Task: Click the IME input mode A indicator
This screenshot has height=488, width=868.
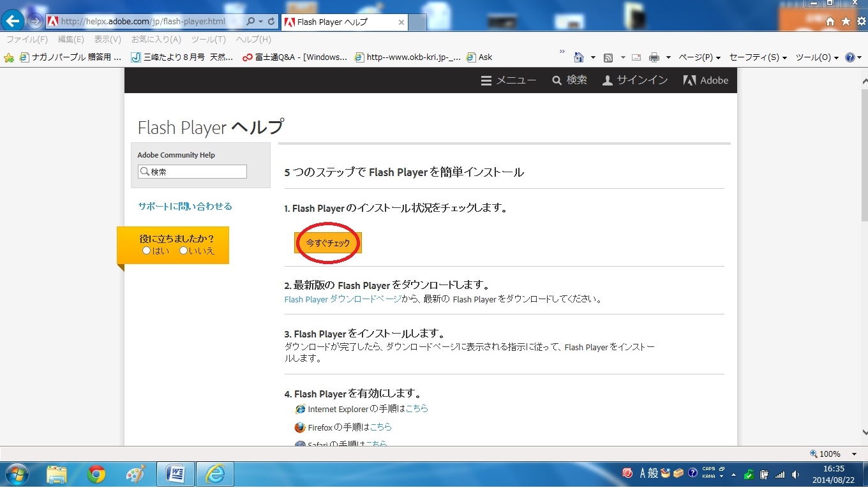Action: click(642, 473)
